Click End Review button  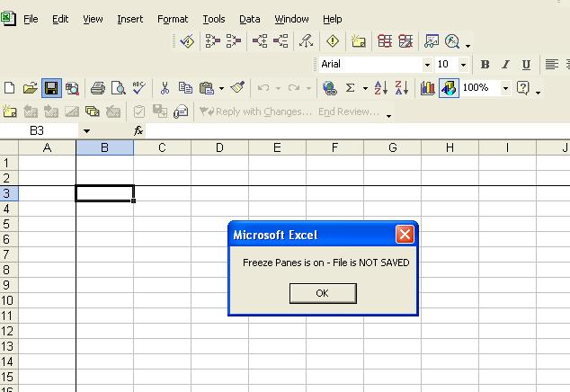click(348, 111)
